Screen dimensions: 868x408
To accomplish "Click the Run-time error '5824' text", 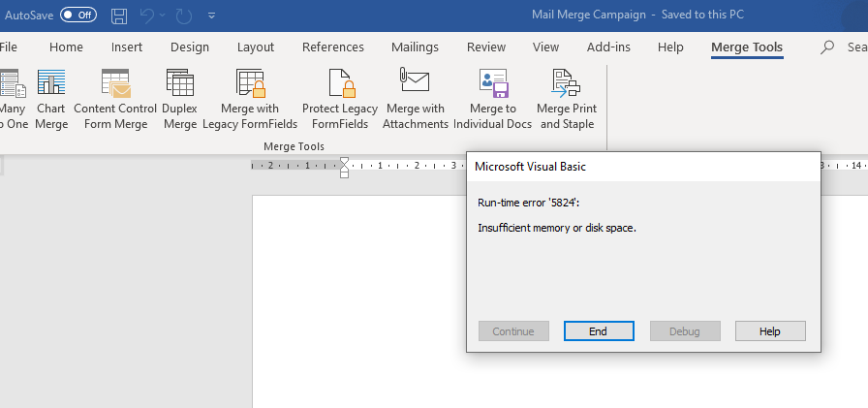I will (529, 203).
